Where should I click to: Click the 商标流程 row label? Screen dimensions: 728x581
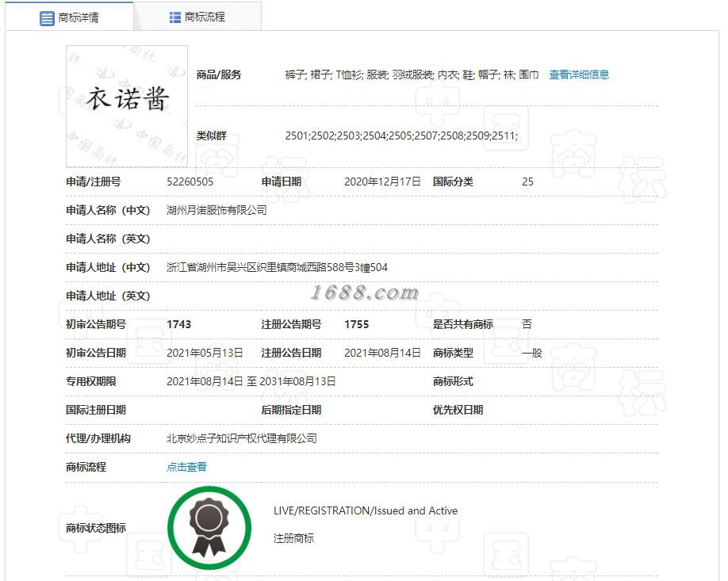[86, 467]
